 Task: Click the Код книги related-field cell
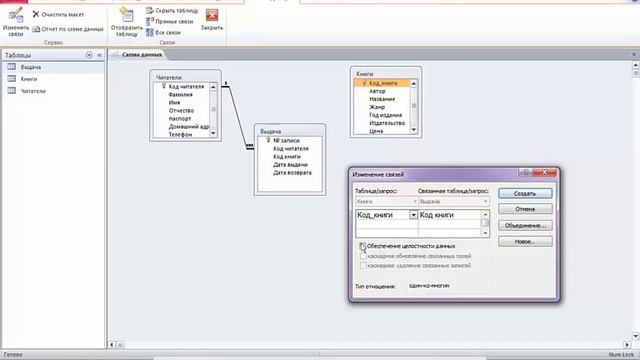tap(449, 215)
